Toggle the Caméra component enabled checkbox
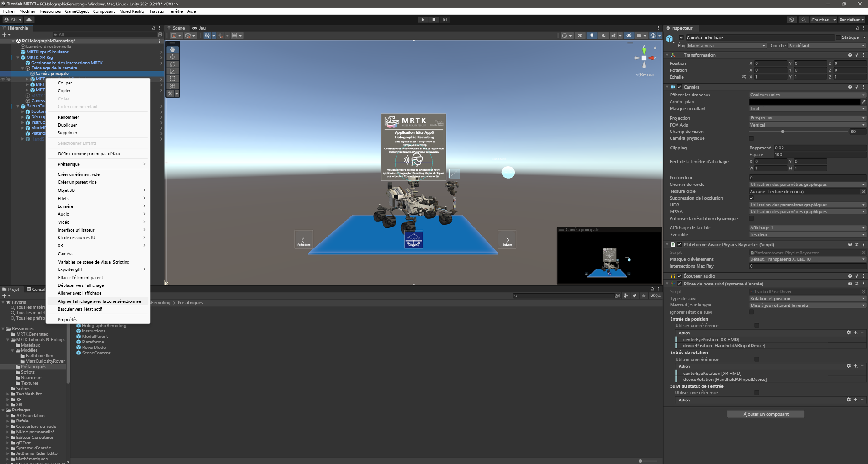This screenshot has height=464, width=868. click(x=679, y=87)
